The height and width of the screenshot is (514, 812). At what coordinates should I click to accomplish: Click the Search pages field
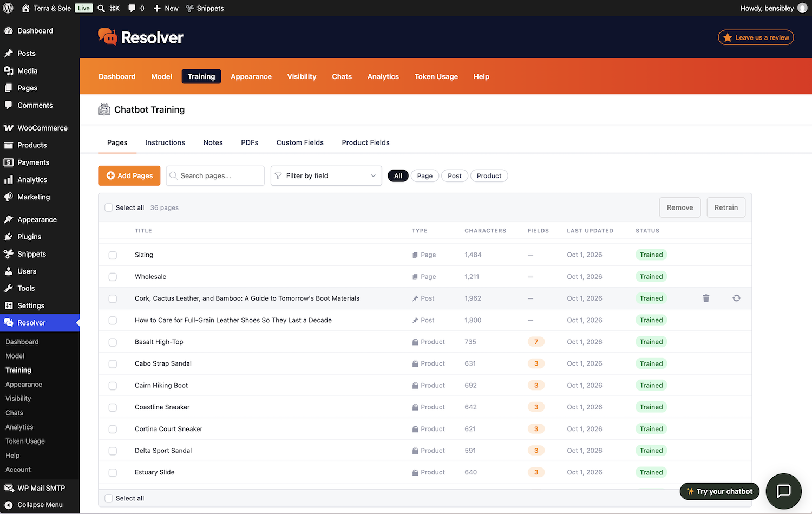[215, 175]
